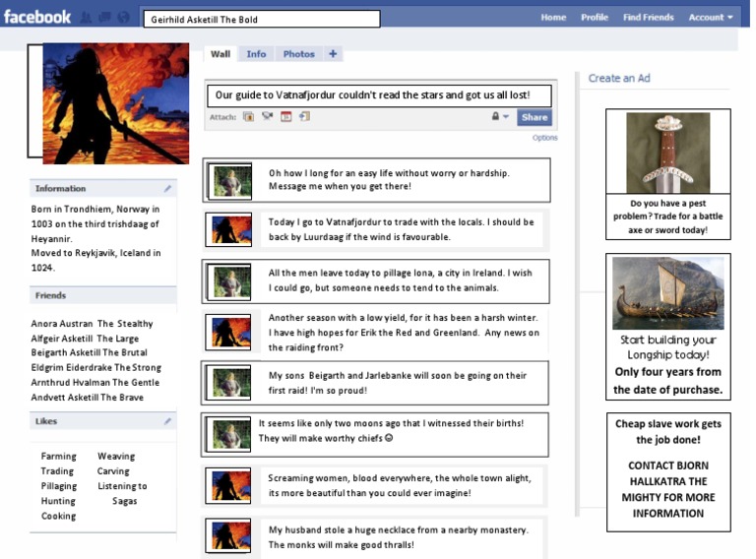Click avatar on 'Oh how I long' post
This screenshot has width=756, height=559.
click(x=229, y=181)
